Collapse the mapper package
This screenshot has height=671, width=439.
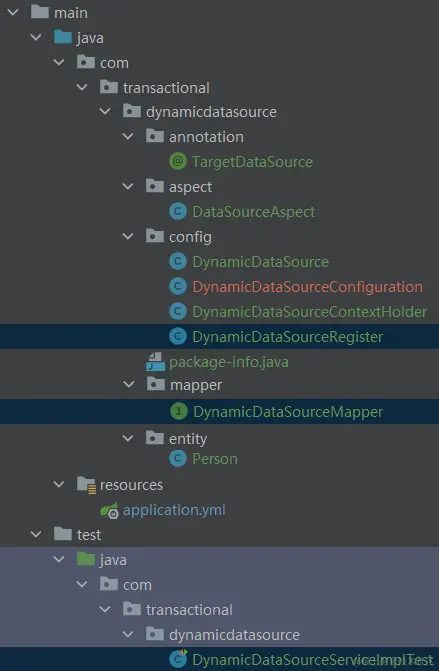coord(129,384)
